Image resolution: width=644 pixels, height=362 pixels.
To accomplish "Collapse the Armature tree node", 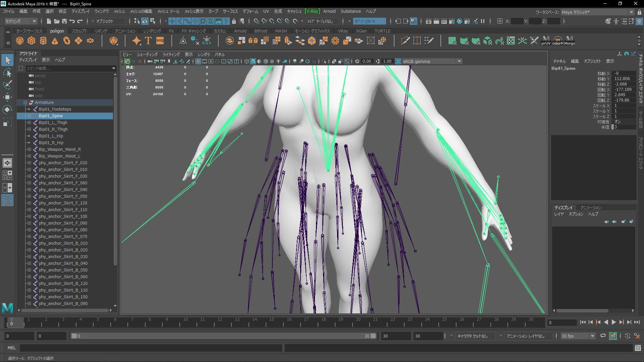I will [25, 103].
